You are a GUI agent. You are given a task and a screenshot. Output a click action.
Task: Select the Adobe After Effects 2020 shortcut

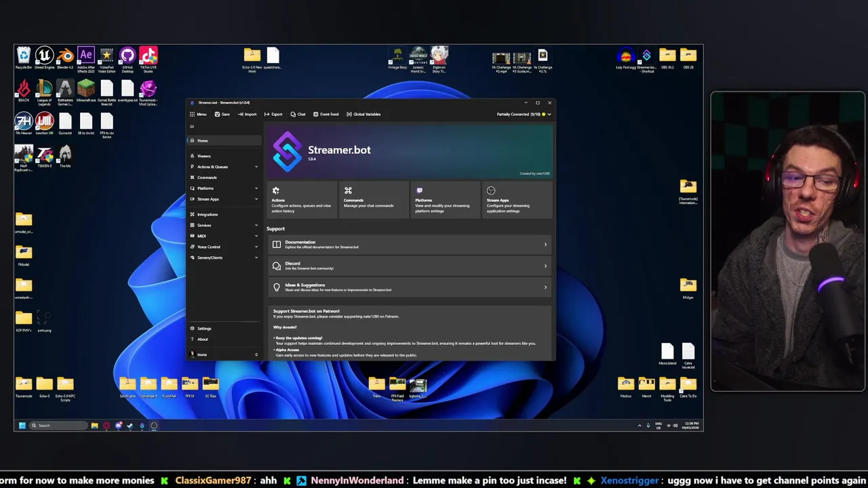(86, 60)
